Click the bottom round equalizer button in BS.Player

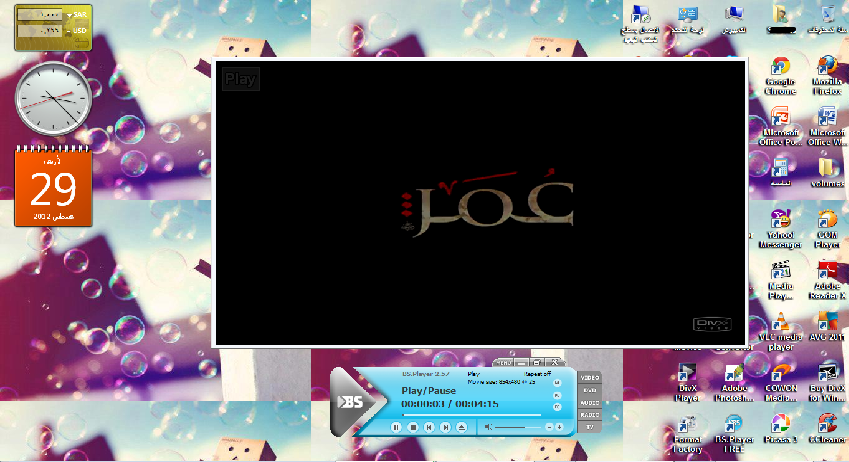click(557, 407)
